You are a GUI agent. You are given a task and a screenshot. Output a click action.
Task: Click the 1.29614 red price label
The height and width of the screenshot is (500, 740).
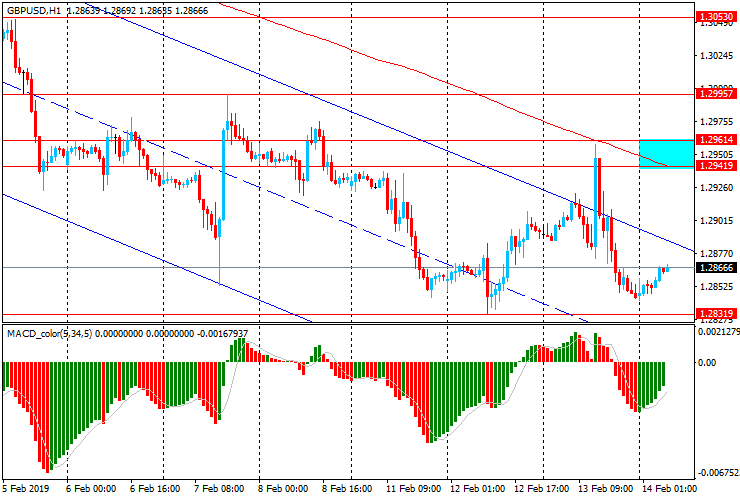(x=716, y=140)
